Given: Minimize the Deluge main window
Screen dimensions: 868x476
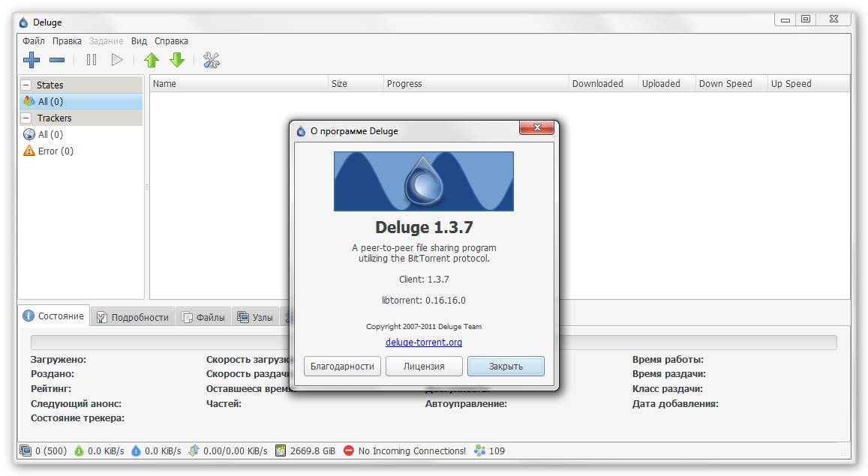Looking at the screenshot, I should 785,19.
